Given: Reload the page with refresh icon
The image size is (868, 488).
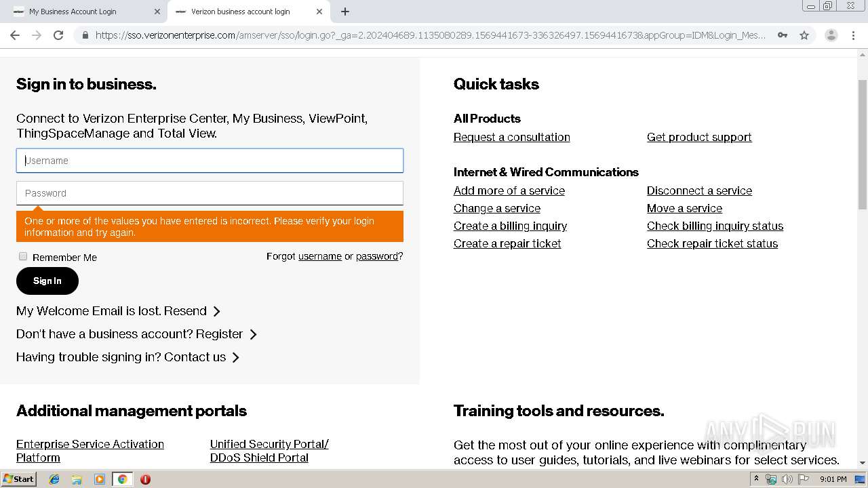Looking at the screenshot, I should point(58,35).
